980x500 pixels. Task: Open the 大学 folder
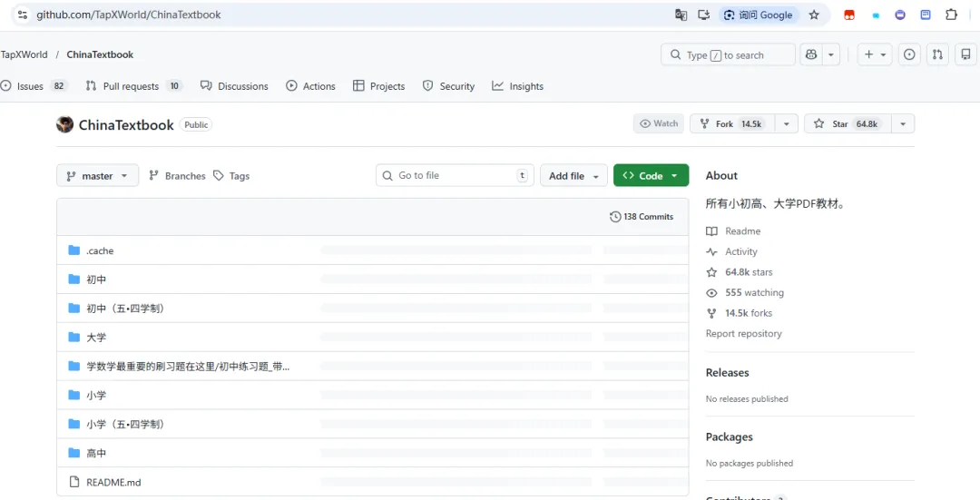96,337
